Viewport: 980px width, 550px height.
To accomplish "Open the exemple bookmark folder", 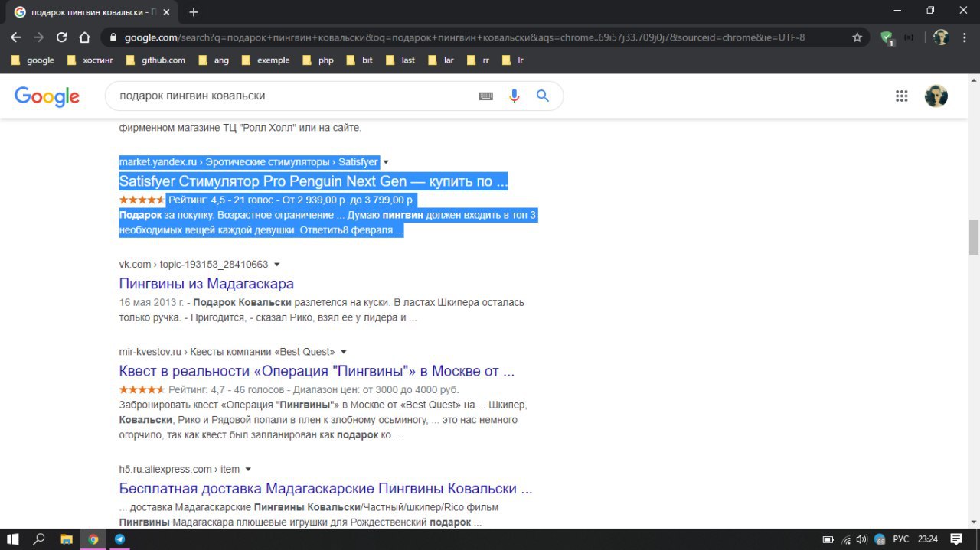I will (x=266, y=60).
